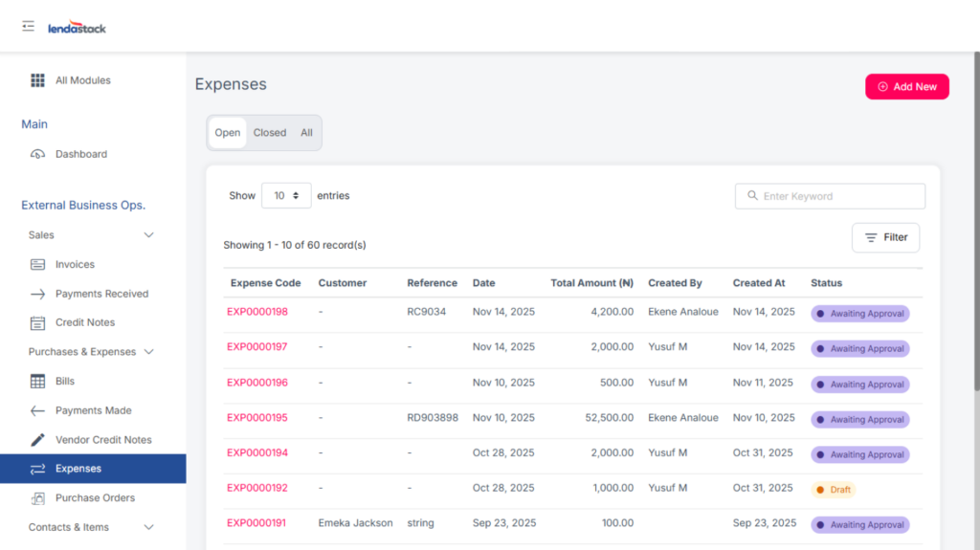Viewport: 980px width, 550px height.
Task: Expand the Contacts & Items section
Action: [x=148, y=527]
